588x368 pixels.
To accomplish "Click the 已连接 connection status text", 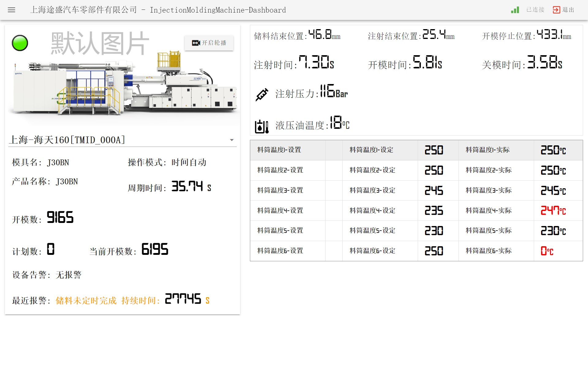I will click(535, 10).
